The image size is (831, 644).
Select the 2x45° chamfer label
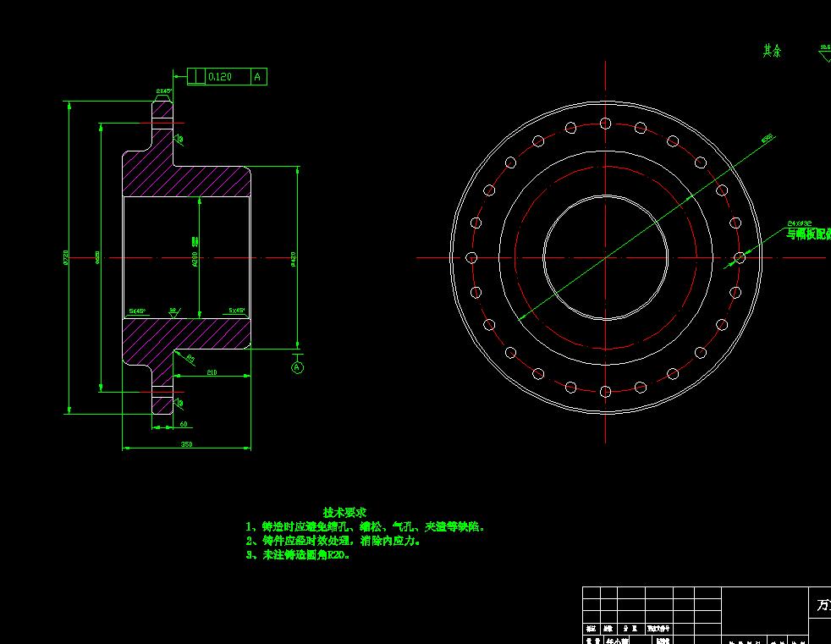coord(164,91)
